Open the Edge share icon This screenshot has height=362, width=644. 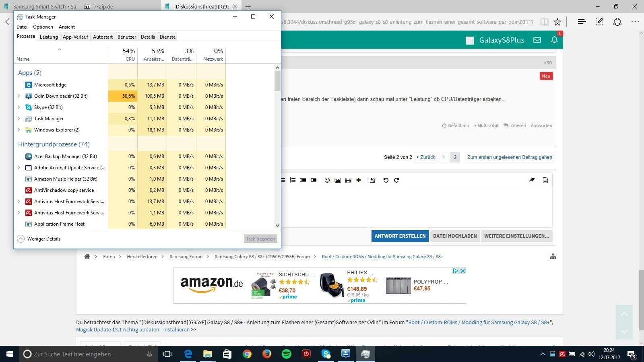pyautogui.click(x=617, y=22)
